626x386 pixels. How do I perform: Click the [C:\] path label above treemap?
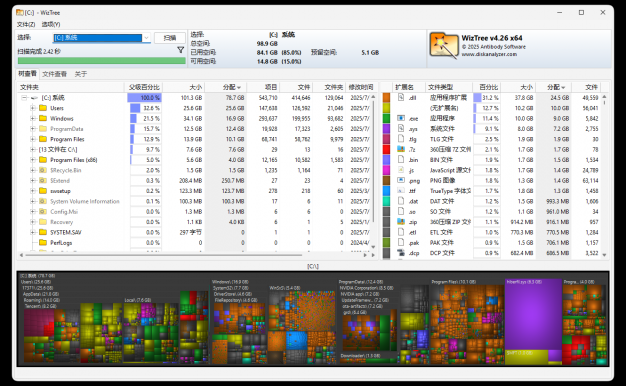coord(313,266)
